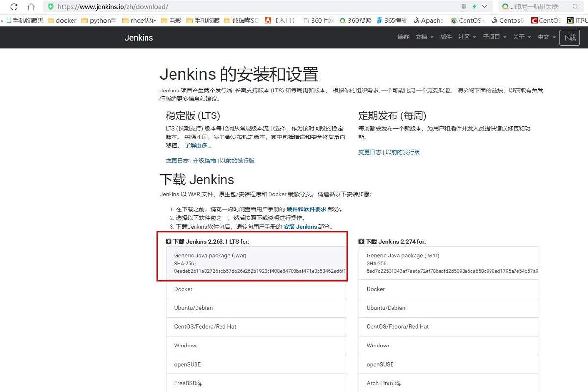Open the 手机收藏夹 mobile bookmarks icon
Image resolution: width=588 pixels, height=392 pixels.
(x=24, y=20)
